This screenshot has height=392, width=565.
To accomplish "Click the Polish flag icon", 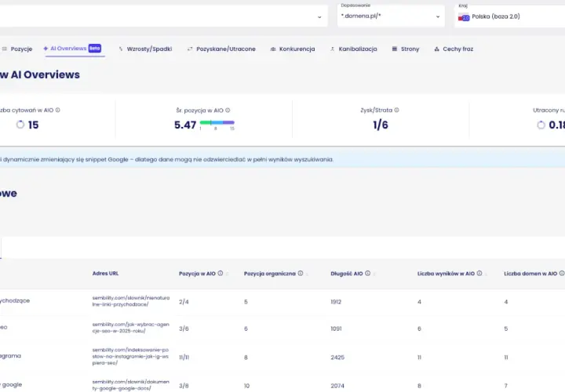I will [x=464, y=17].
